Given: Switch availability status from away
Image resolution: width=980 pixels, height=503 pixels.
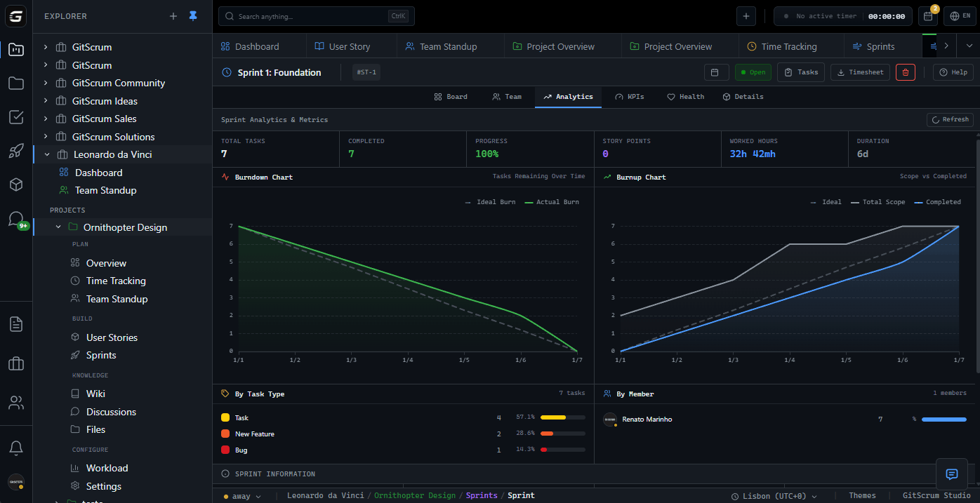Looking at the screenshot, I should (242, 495).
